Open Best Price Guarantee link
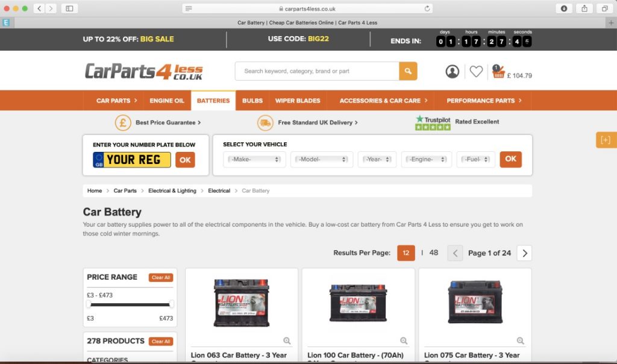The width and height of the screenshot is (617, 364). pyautogui.click(x=168, y=122)
